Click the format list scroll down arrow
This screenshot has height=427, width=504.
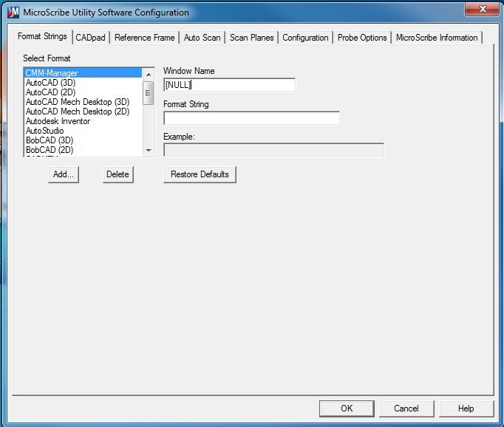point(149,151)
